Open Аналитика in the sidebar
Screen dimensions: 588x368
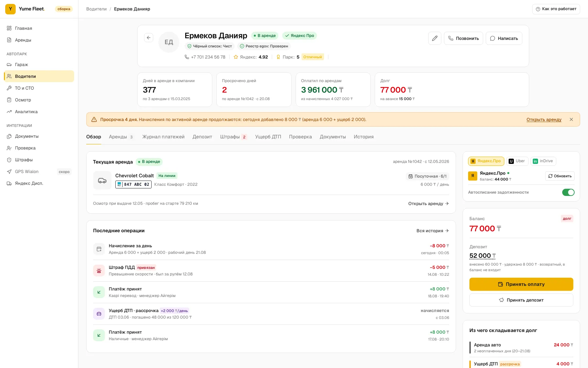click(x=39, y=112)
